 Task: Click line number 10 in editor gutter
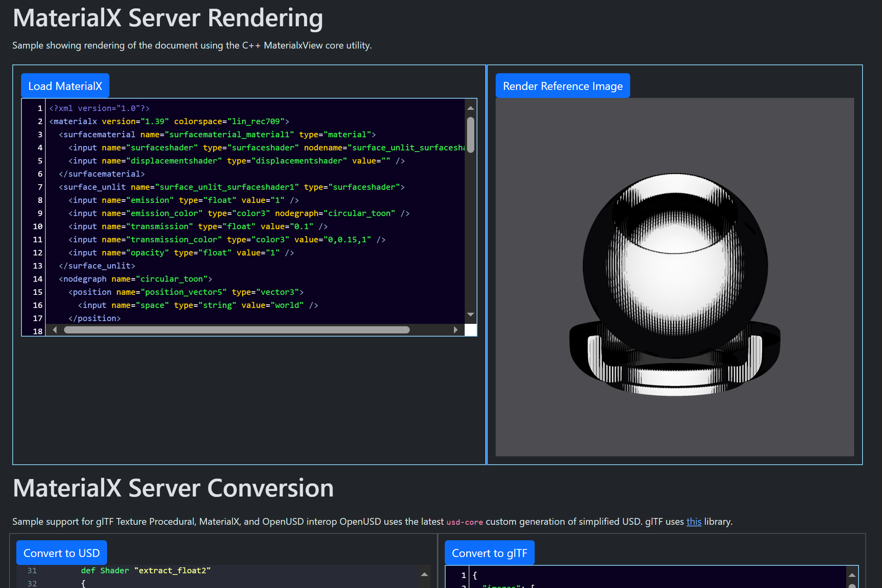tap(37, 226)
